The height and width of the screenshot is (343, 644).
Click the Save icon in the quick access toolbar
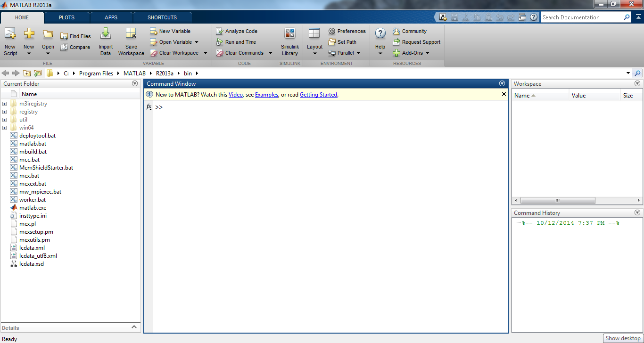(454, 17)
